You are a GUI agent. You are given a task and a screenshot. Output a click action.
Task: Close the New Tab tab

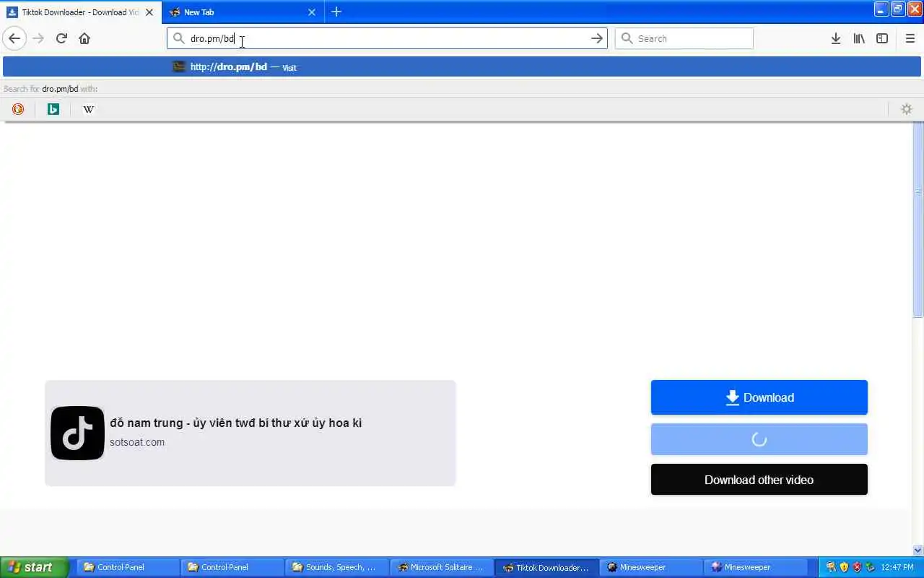click(312, 12)
